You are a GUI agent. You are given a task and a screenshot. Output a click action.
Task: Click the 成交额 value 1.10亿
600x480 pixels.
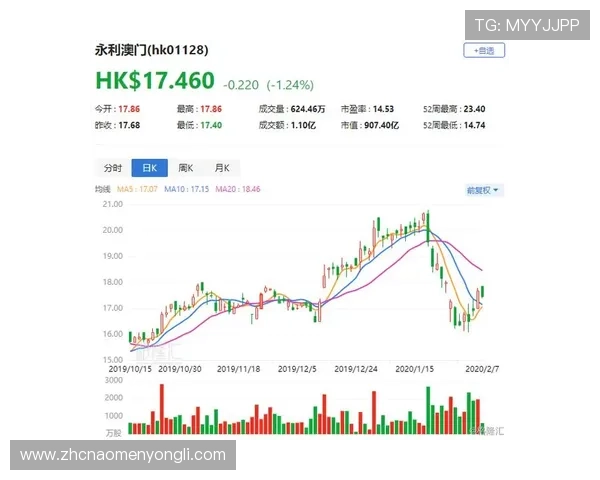(x=303, y=125)
